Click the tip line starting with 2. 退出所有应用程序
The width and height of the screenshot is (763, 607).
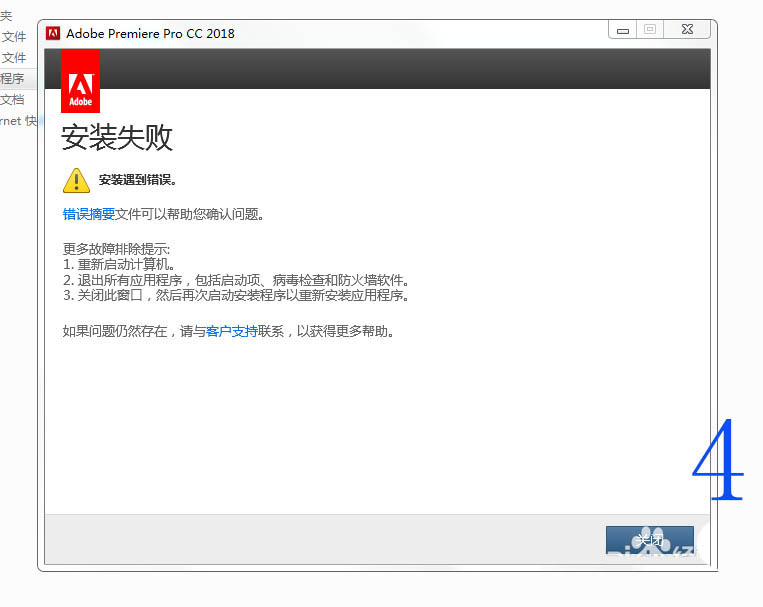pos(236,280)
